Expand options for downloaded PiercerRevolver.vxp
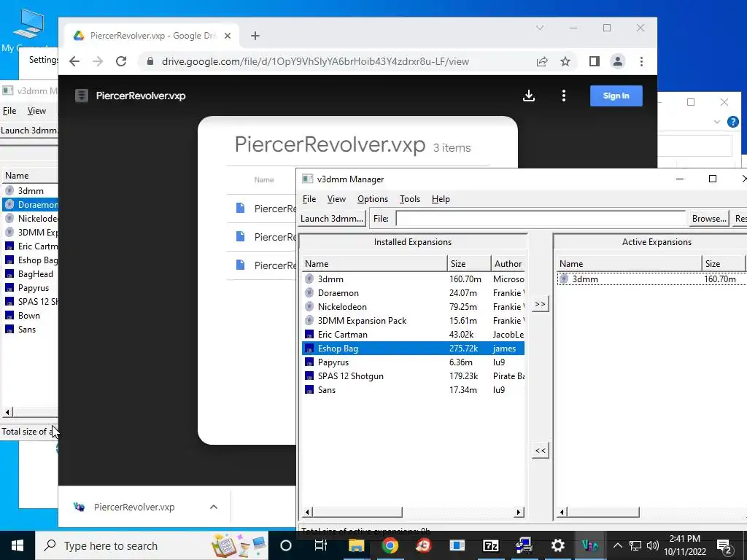Viewport: 747px width, 560px height. [214, 507]
